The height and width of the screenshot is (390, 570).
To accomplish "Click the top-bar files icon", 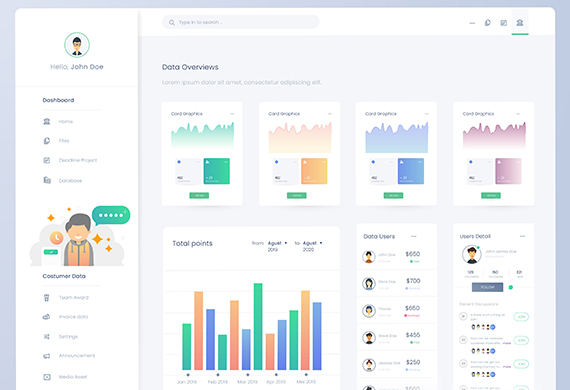I will coord(487,23).
